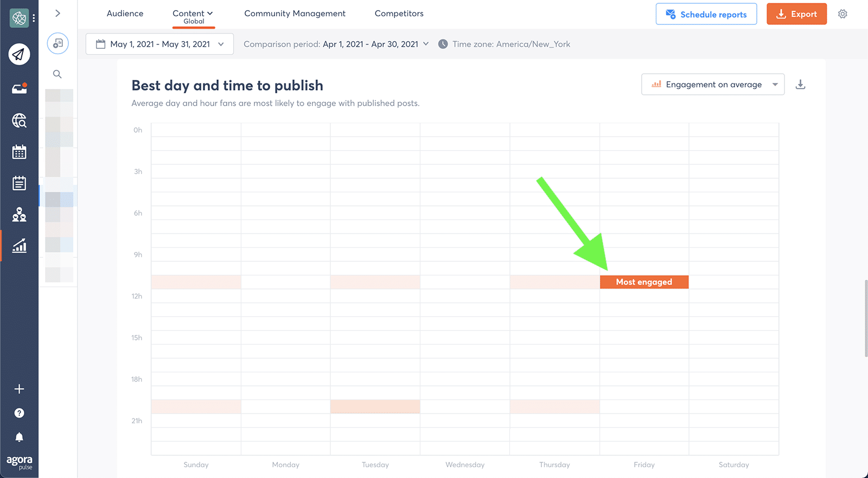The width and height of the screenshot is (868, 478).
Task: Open the globe search listening icon
Action: (x=20, y=120)
